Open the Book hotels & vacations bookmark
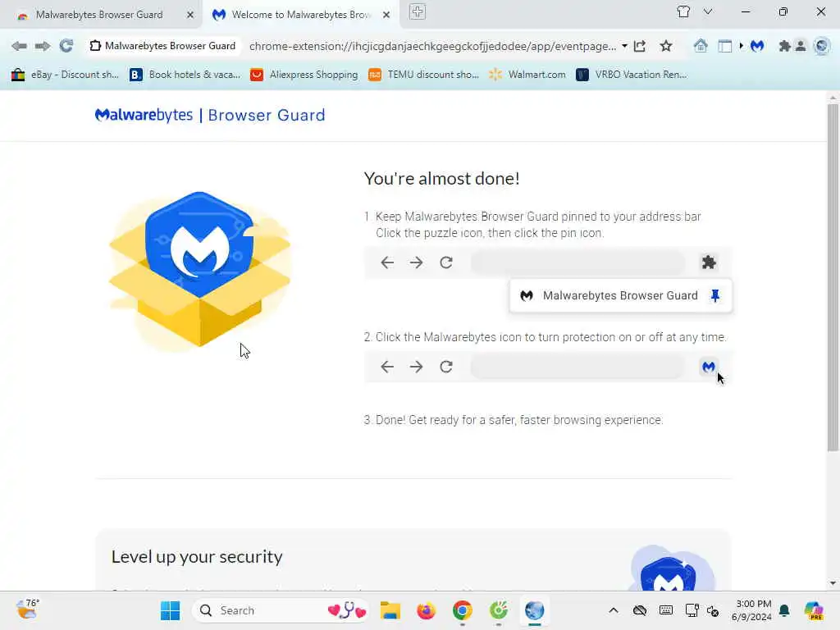The height and width of the screenshot is (630, 840). click(185, 75)
